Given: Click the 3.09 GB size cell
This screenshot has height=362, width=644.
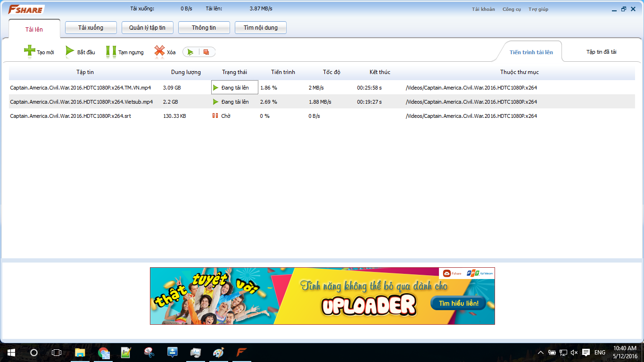Looking at the screenshot, I should pyautogui.click(x=172, y=88).
